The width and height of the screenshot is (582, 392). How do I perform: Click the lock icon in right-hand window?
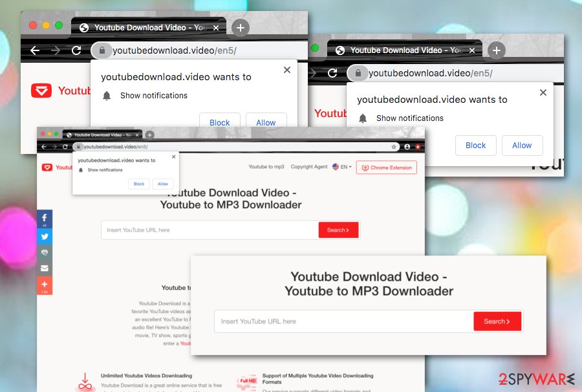[x=358, y=73]
